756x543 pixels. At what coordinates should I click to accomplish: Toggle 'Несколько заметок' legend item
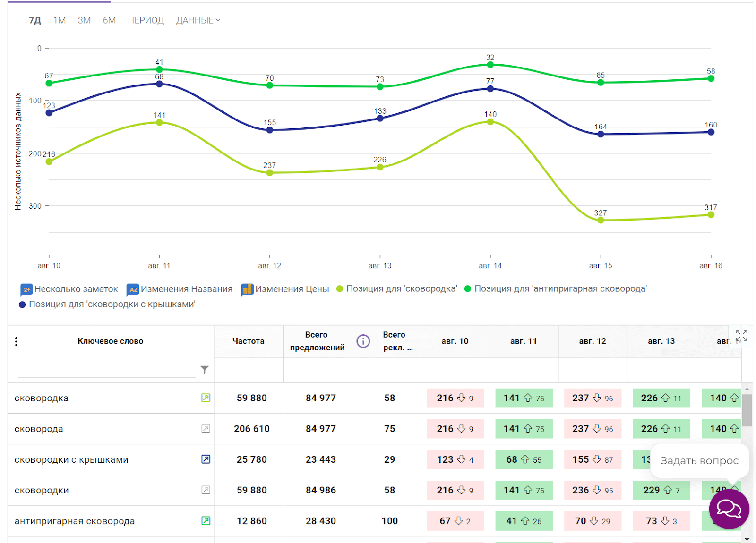pos(69,289)
